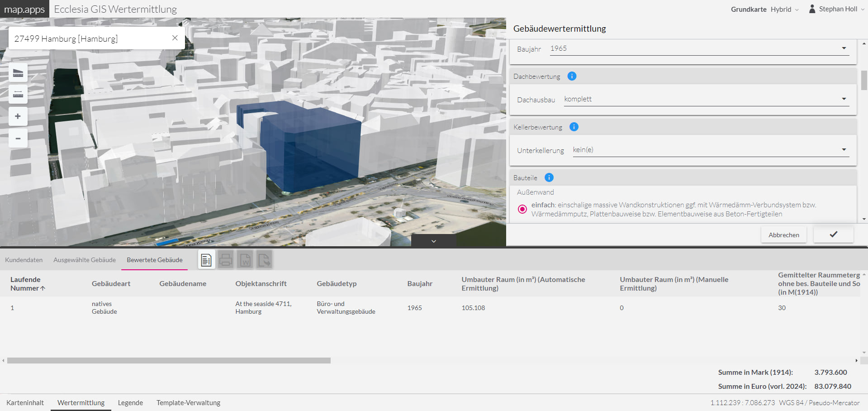Switch to the Kundendaten tab

coord(24,260)
